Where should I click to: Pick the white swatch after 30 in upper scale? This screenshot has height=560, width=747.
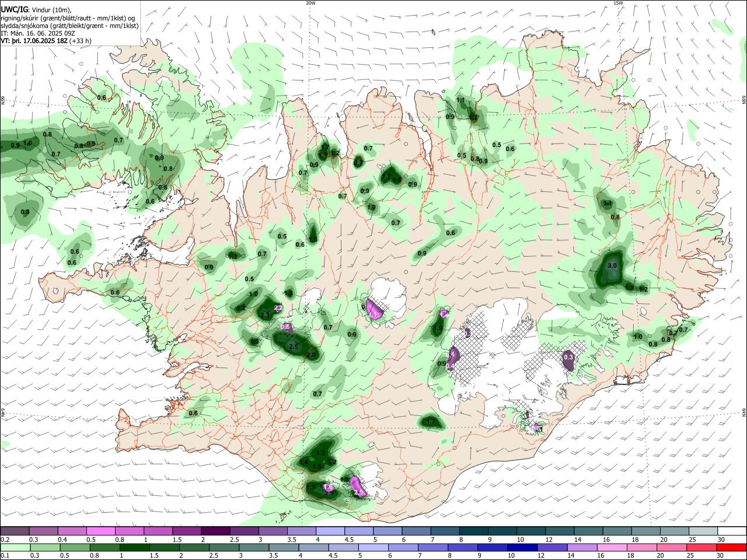pyautogui.click(x=731, y=531)
